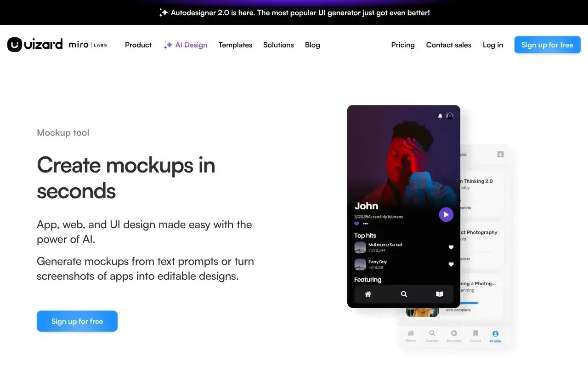Click the sparkle icon beside AI Design

click(x=168, y=45)
